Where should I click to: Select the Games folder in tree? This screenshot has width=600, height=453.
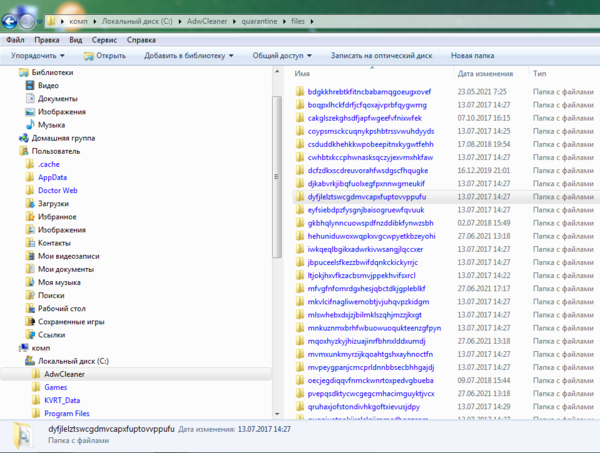point(55,387)
